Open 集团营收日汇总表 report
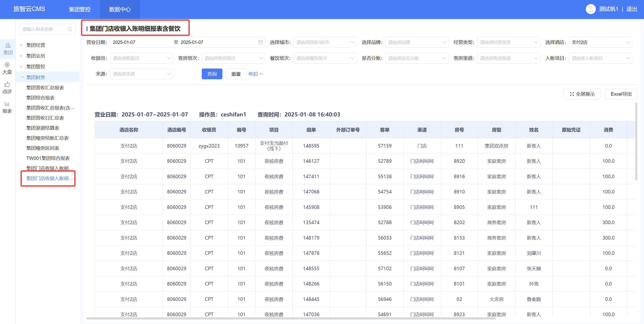The image size is (644, 324). tap(45, 118)
